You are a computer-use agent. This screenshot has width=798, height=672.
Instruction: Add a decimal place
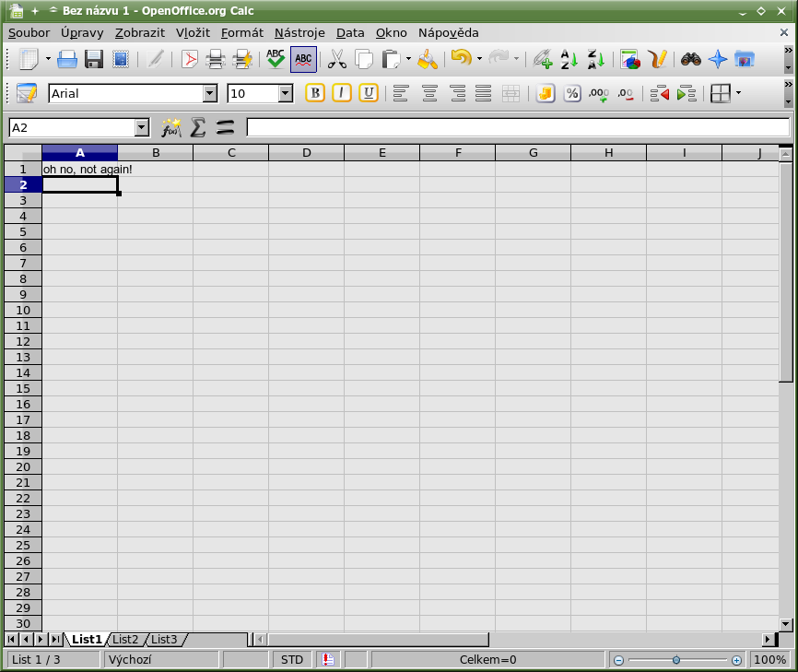pos(599,94)
